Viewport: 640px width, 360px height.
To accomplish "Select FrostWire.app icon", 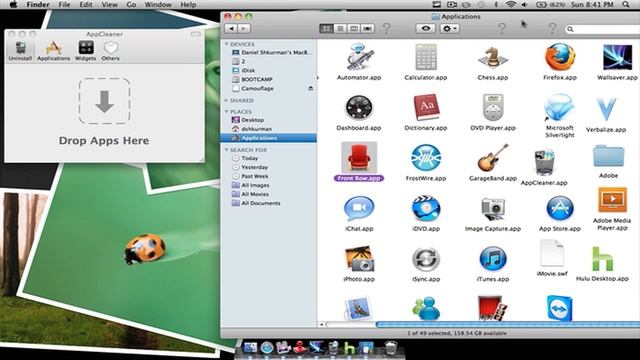I will (426, 158).
